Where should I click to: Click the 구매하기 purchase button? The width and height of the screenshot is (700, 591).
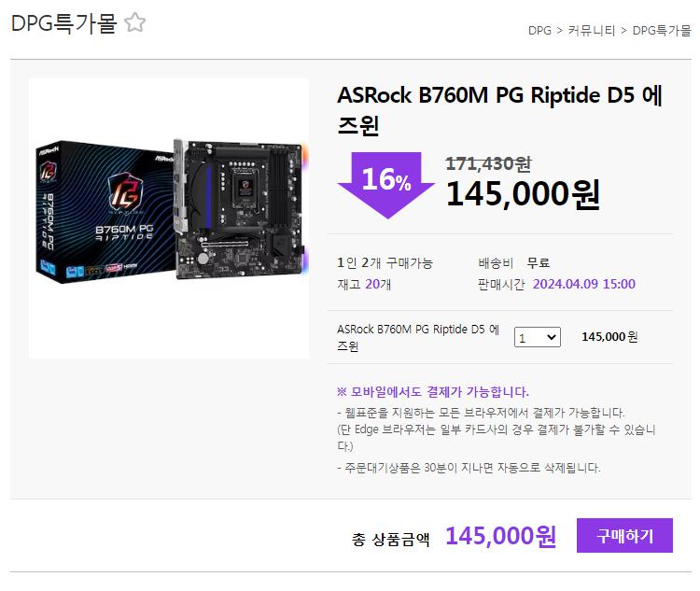coord(624,536)
